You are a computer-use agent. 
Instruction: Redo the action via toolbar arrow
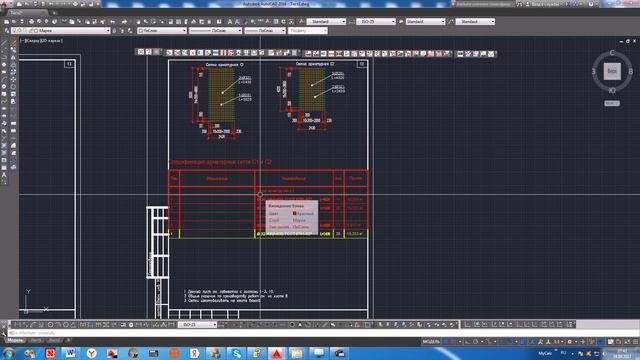point(124,22)
